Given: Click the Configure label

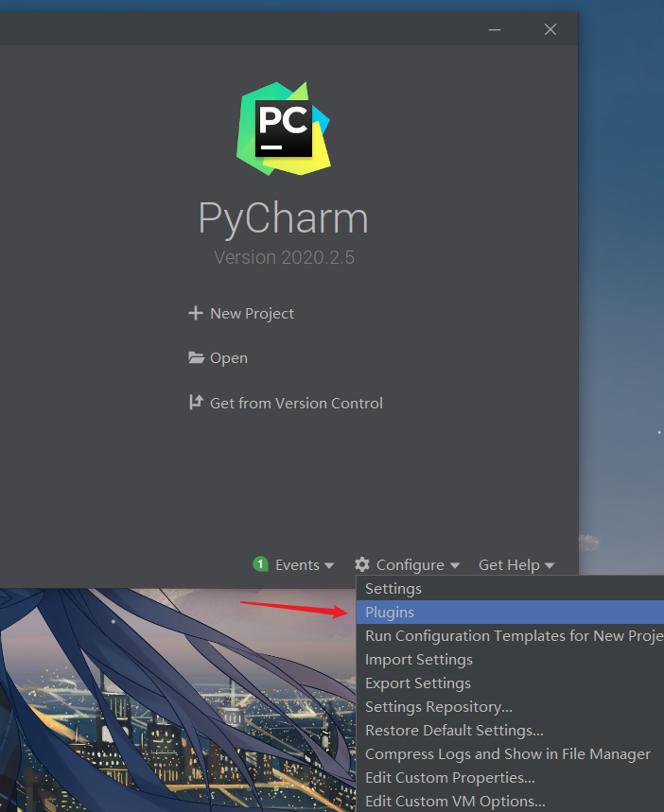Looking at the screenshot, I should point(410,565).
